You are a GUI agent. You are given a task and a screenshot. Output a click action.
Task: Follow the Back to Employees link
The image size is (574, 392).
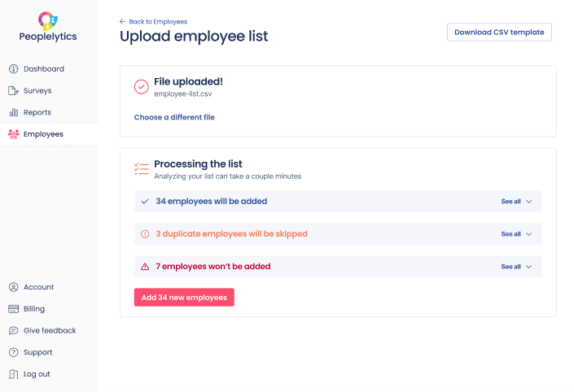click(153, 21)
